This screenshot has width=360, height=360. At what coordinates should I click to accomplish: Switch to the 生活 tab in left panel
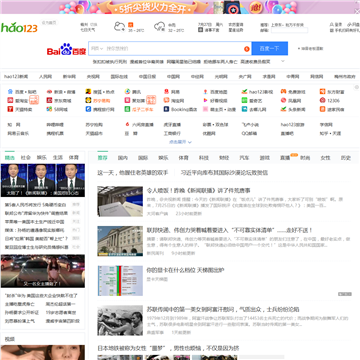pos(58,157)
